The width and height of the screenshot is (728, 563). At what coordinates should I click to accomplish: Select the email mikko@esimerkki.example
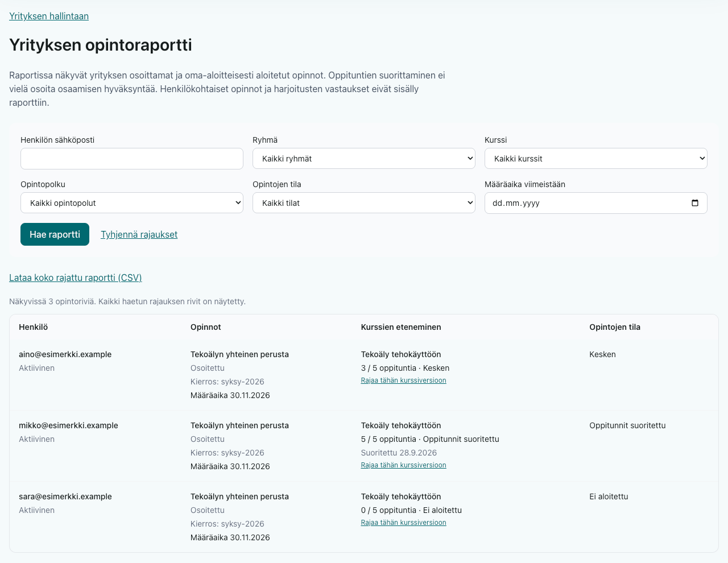click(68, 425)
